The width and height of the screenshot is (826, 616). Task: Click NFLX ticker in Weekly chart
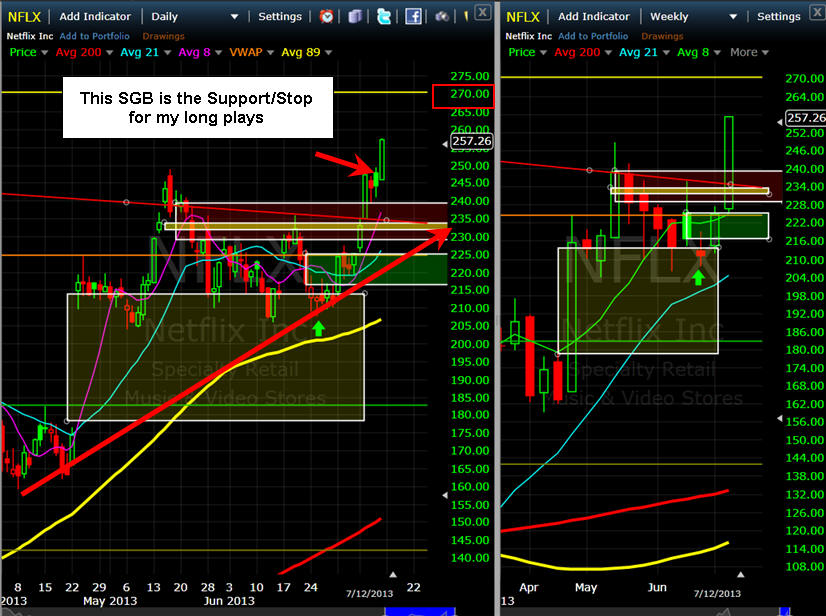click(523, 17)
